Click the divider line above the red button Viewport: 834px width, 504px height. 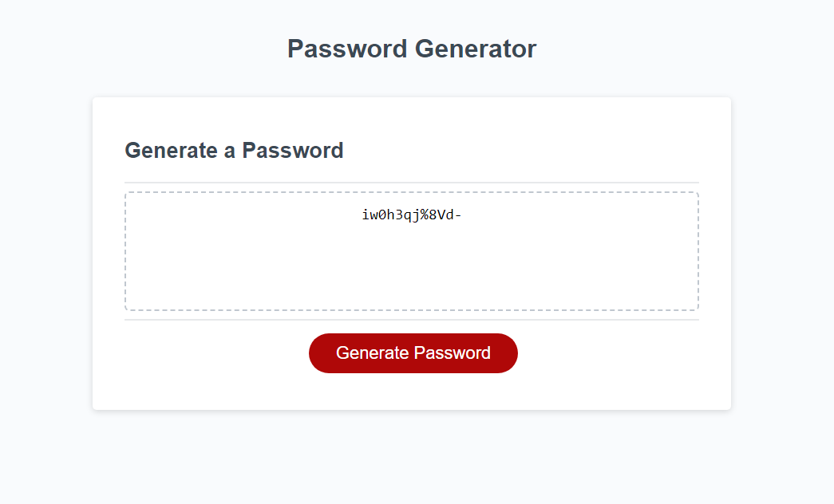click(411, 320)
